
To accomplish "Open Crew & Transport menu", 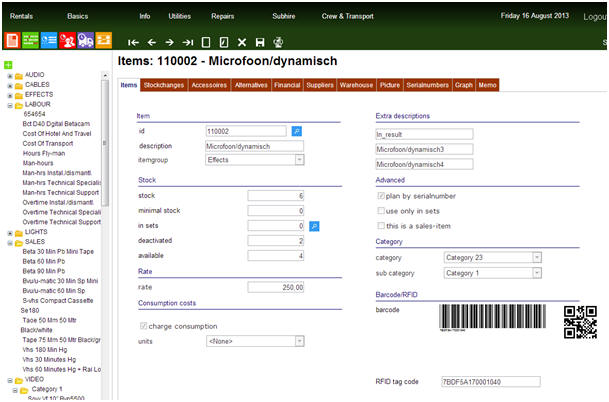I will [x=348, y=16].
